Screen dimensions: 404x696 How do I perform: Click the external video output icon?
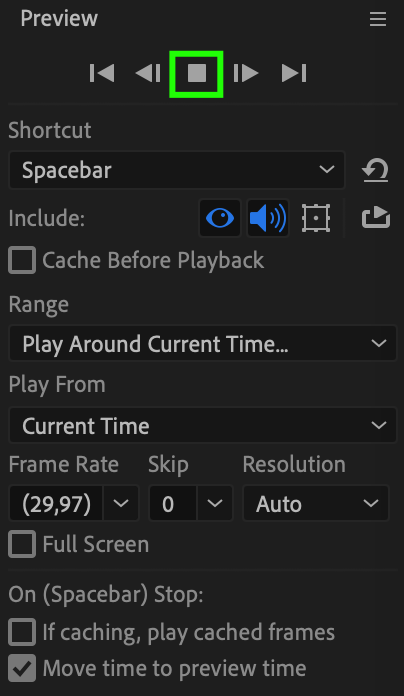[x=376, y=218]
